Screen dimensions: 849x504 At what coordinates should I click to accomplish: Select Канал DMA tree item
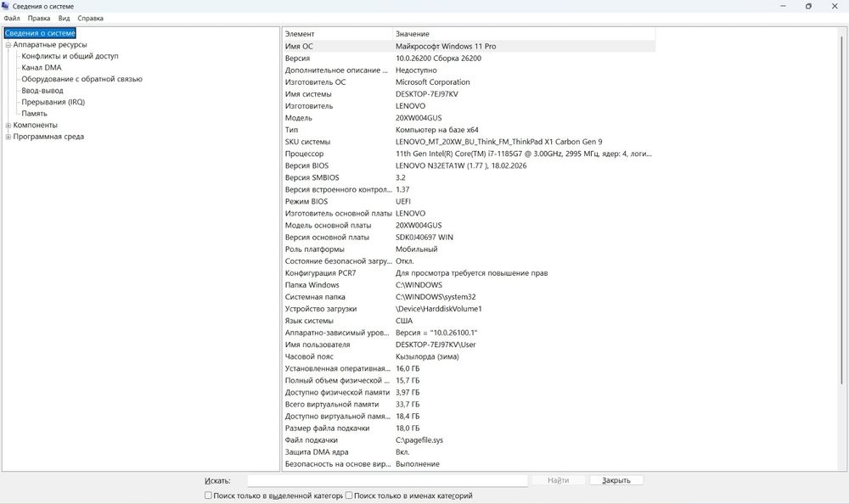click(x=42, y=68)
